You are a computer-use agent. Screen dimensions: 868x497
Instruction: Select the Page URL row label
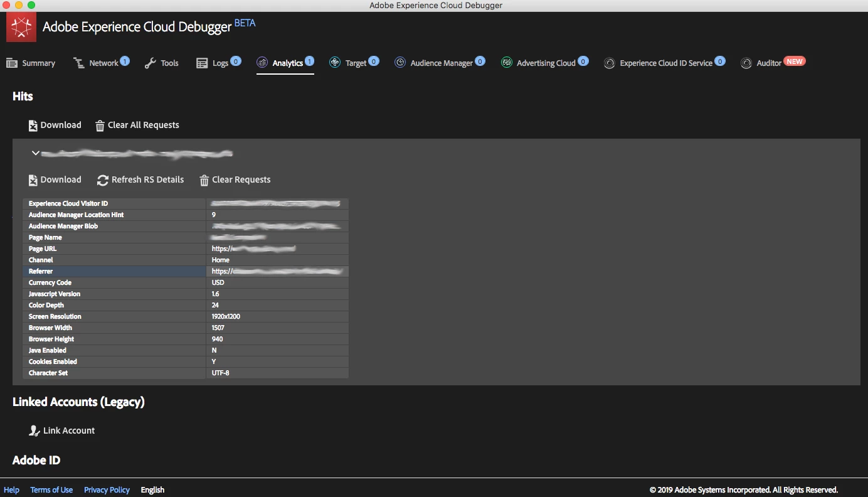point(43,249)
